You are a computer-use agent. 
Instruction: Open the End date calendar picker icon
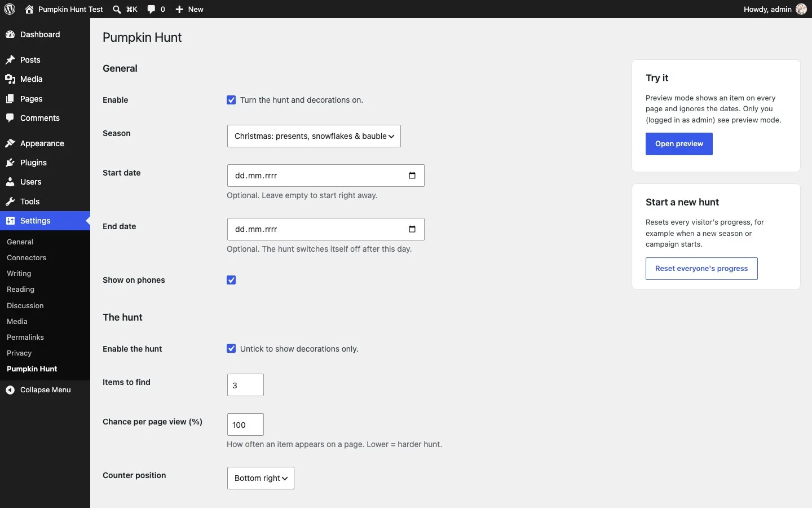[412, 229]
